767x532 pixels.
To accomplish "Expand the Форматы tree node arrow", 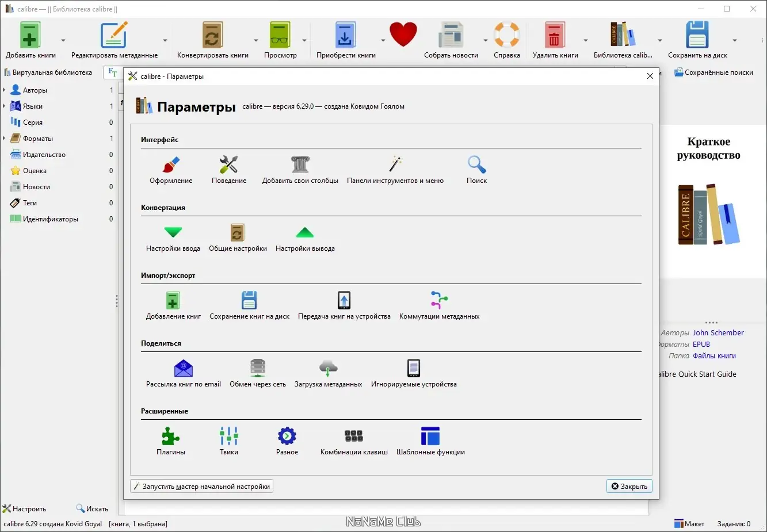I will (4, 139).
